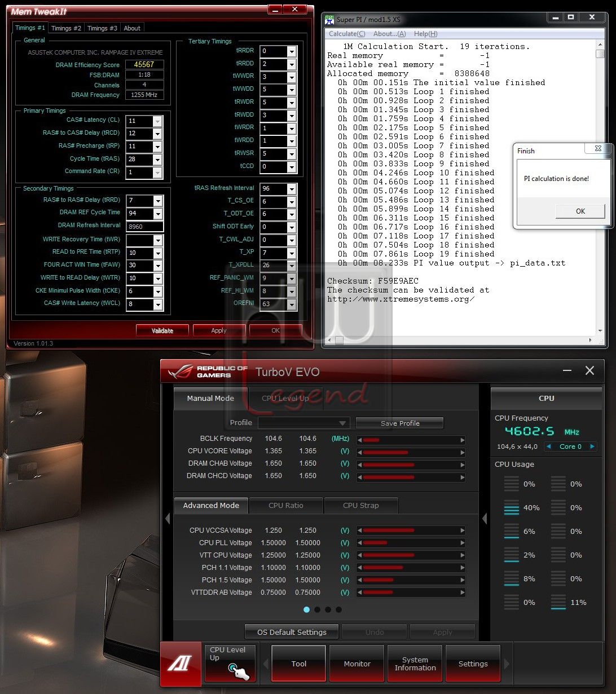
Task: Expand tRAS Refresh Interval dropdown
Action: point(292,189)
